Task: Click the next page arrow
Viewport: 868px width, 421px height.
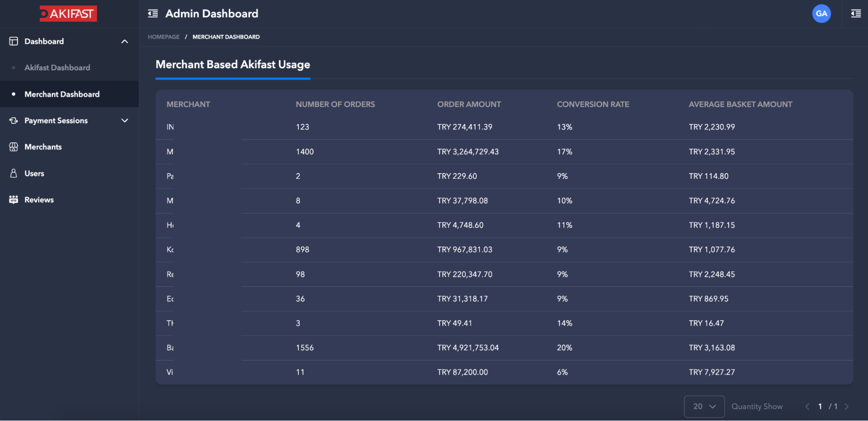Action: [x=846, y=406]
